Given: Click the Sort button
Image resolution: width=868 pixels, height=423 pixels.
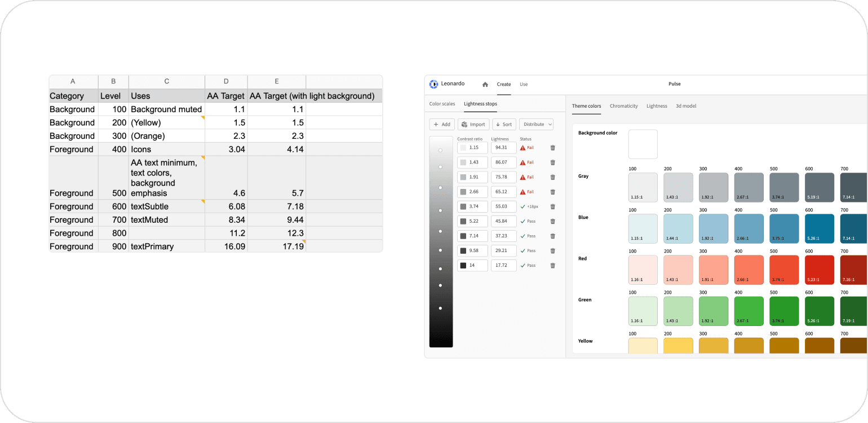Looking at the screenshot, I should tap(504, 124).
